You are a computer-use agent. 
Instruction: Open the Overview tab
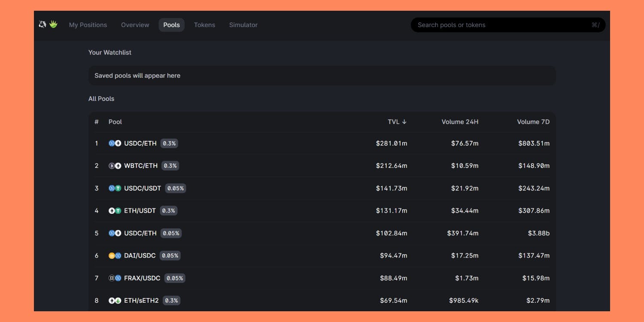pyautogui.click(x=135, y=24)
